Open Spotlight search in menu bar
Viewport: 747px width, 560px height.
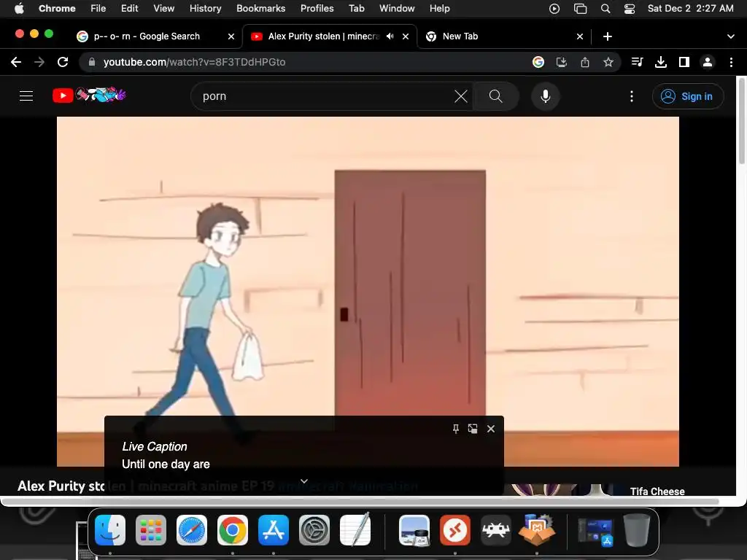click(x=605, y=8)
